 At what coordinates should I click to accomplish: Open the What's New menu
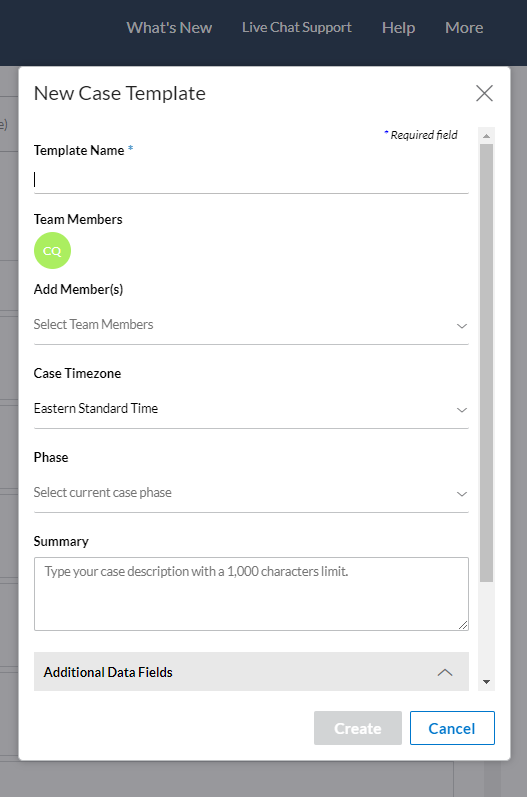pyautogui.click(x=169, y=27)
